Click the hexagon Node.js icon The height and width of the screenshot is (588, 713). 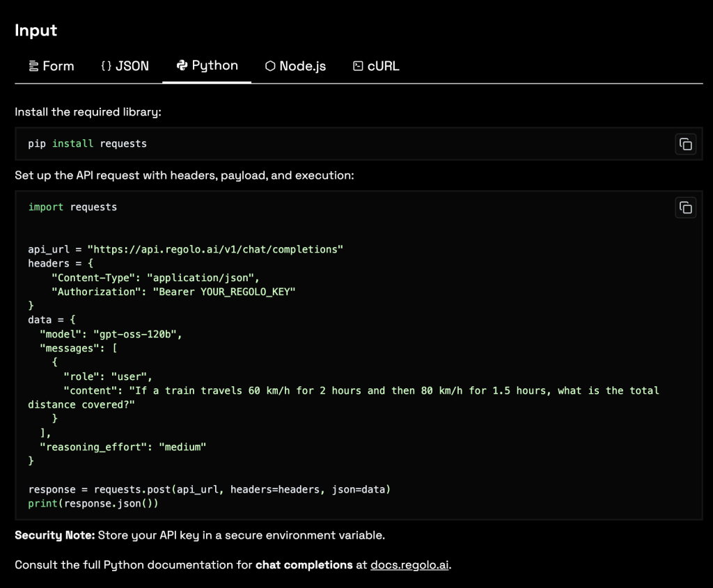point(270,66)
